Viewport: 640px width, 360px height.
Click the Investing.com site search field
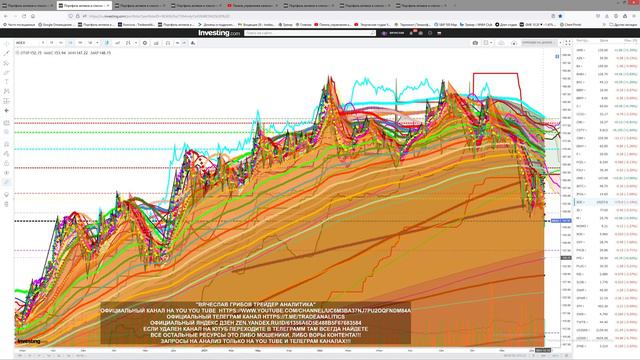[309, 33]
